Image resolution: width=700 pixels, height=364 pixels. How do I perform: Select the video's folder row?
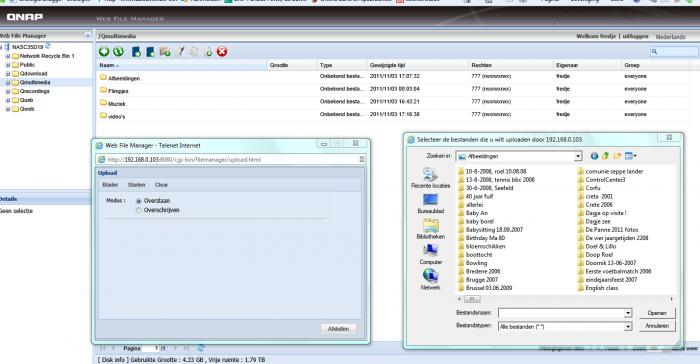pos(393,115)
